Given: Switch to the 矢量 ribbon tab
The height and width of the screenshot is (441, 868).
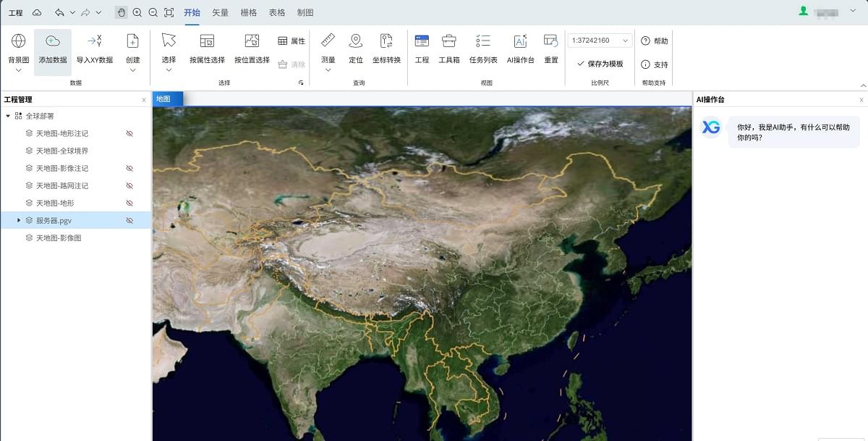Looking at the screenshot, I should click(220, 13).
